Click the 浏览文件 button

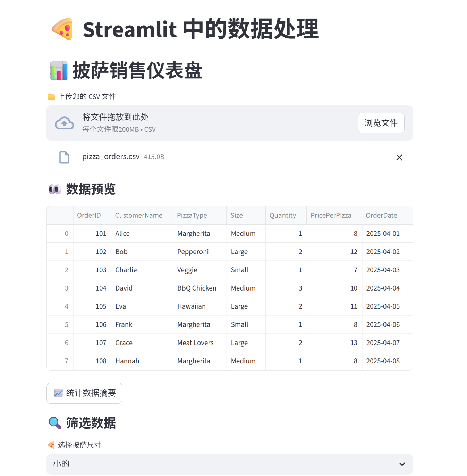(381, 123)
